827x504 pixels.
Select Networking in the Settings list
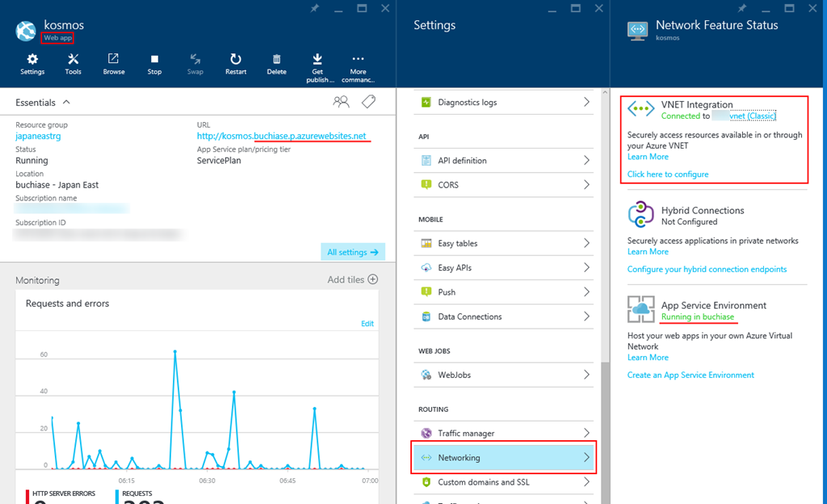[x=504, y=458]
